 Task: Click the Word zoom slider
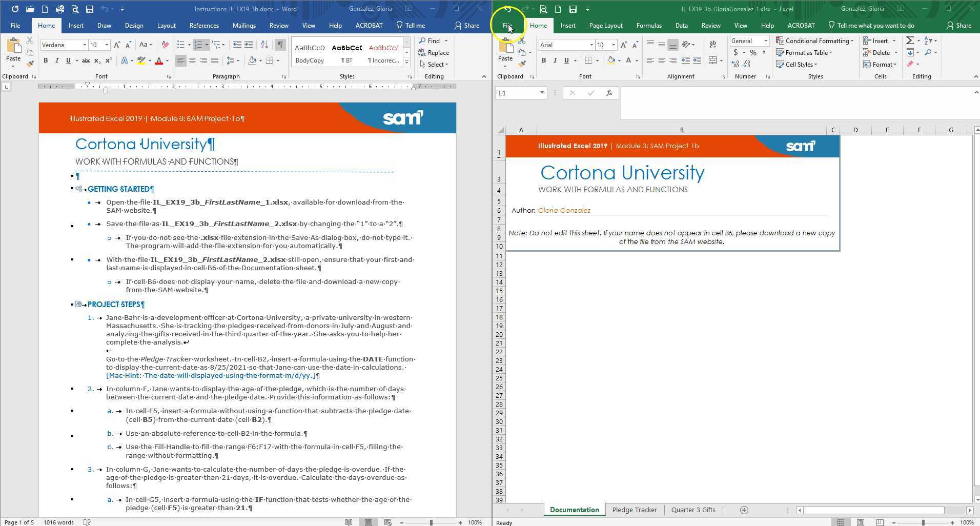click(x=431, y=522)
